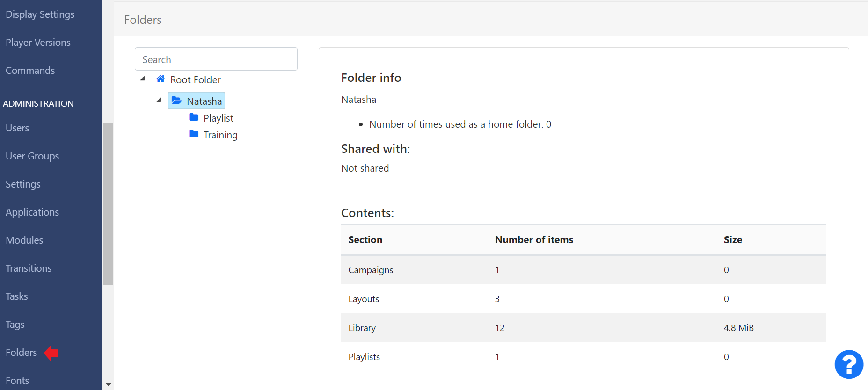Screen dimensions: 868x390
Task: Click the sidebar vertical scrollbar thumb
Action: [x=108, y=204]
